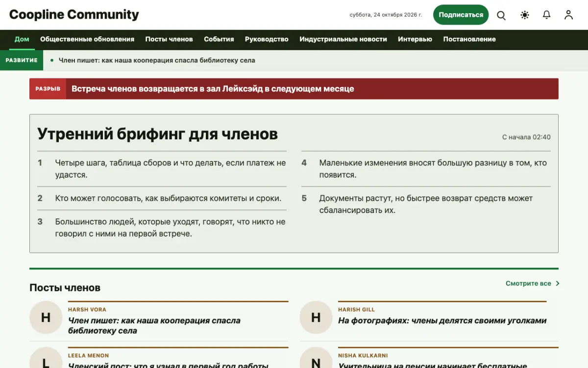Open notifications bell icon
The width and height of the screenshot is (588, 368).
(x=547, y=15)
